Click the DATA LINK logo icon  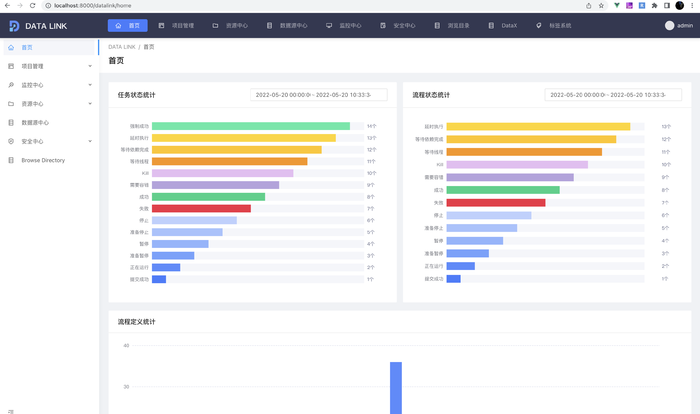tap(14, 25)
